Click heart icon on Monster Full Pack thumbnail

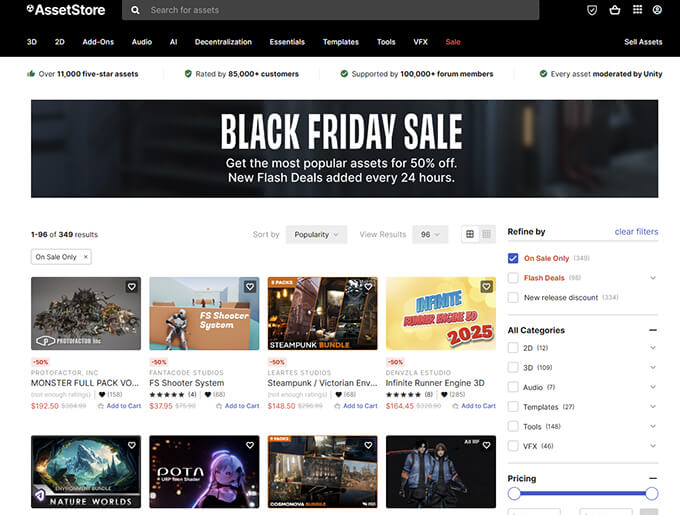click(x=131, y=287)
